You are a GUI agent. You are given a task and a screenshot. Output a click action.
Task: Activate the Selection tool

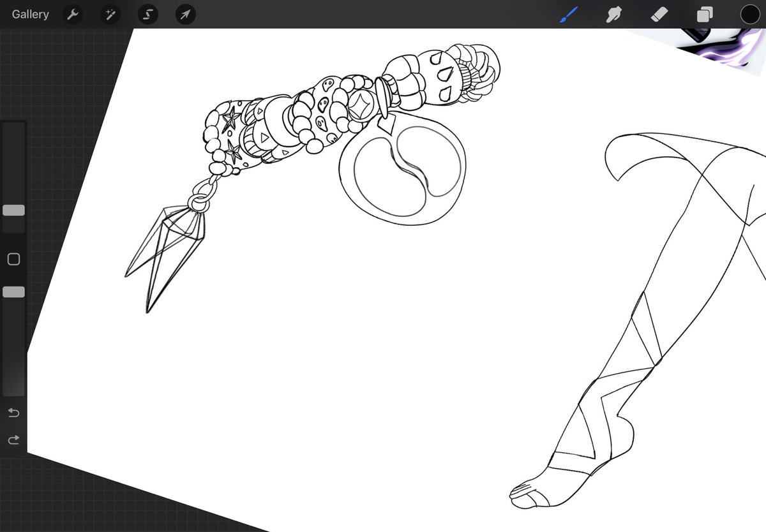point(148,14)
